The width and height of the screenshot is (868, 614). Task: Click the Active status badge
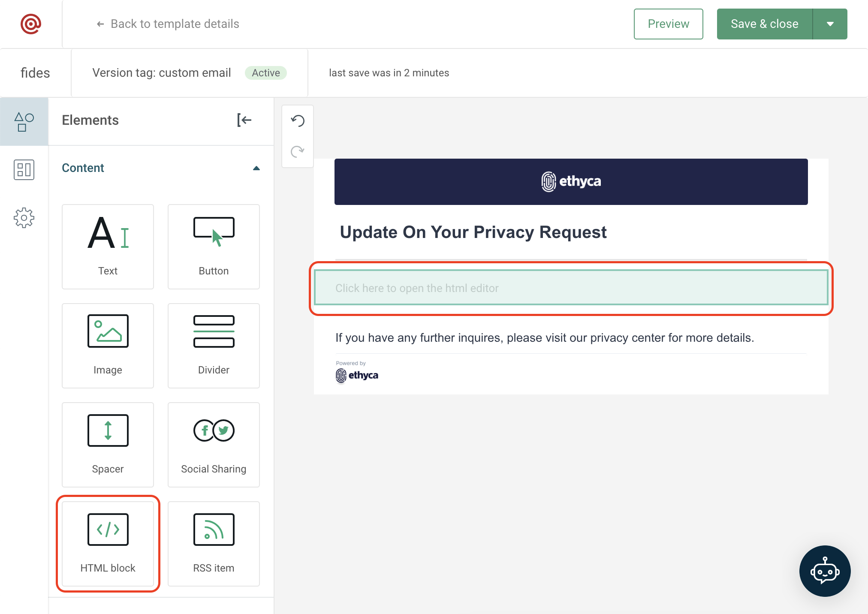tap(266, 73)
